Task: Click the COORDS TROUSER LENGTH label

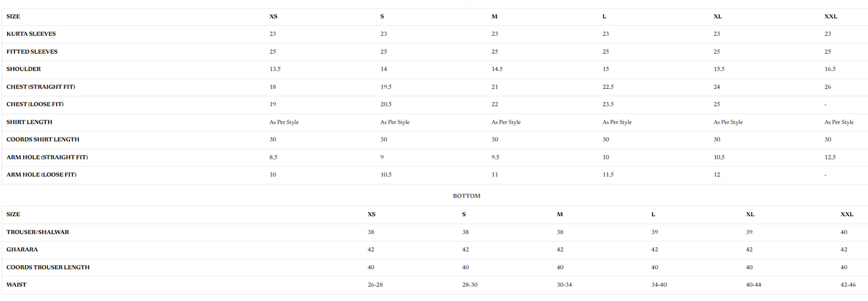Action: point(48,267)
